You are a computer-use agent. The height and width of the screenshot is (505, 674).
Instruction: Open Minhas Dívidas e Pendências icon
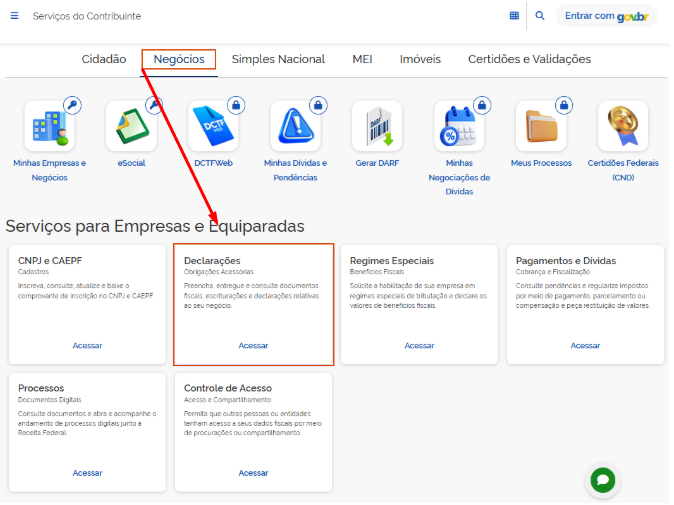[295, 127]
